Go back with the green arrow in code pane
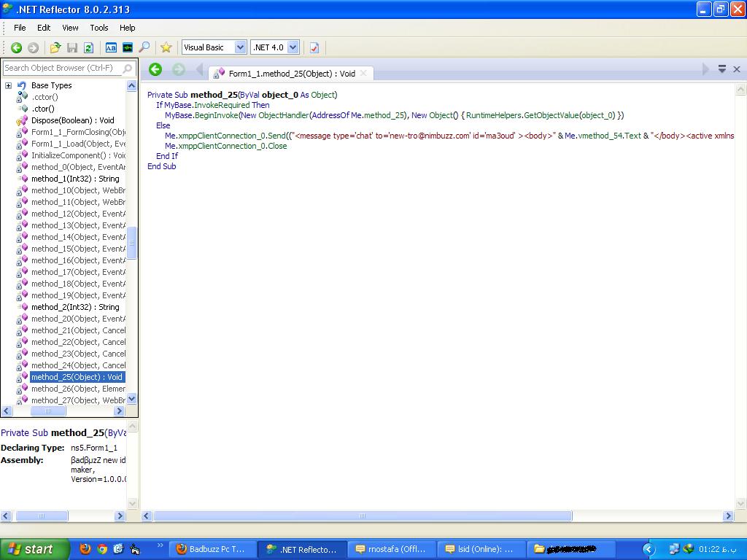 tap(155, 69)
